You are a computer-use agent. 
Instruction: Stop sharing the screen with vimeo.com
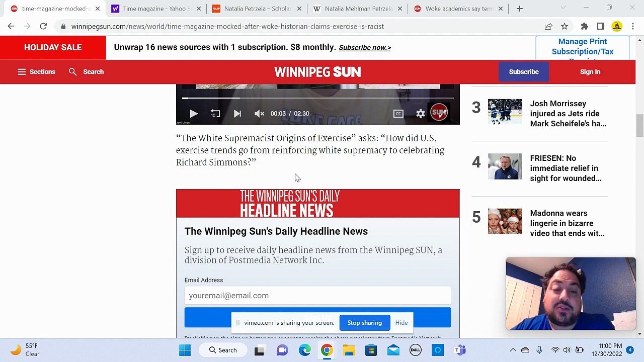tap(364, 323)
